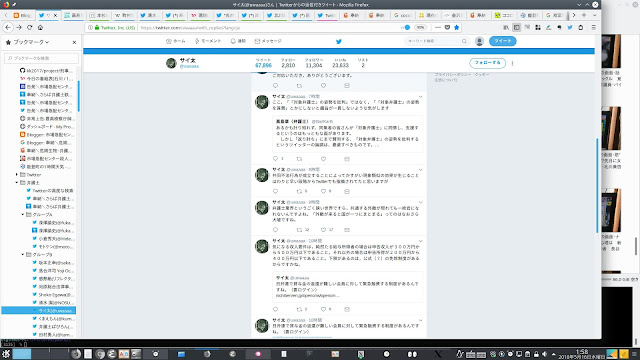Image resolution: width=640 pixels, height=360 pixels.
Task: Open the Firefox home page icon
Action: (x=40, y=27)
